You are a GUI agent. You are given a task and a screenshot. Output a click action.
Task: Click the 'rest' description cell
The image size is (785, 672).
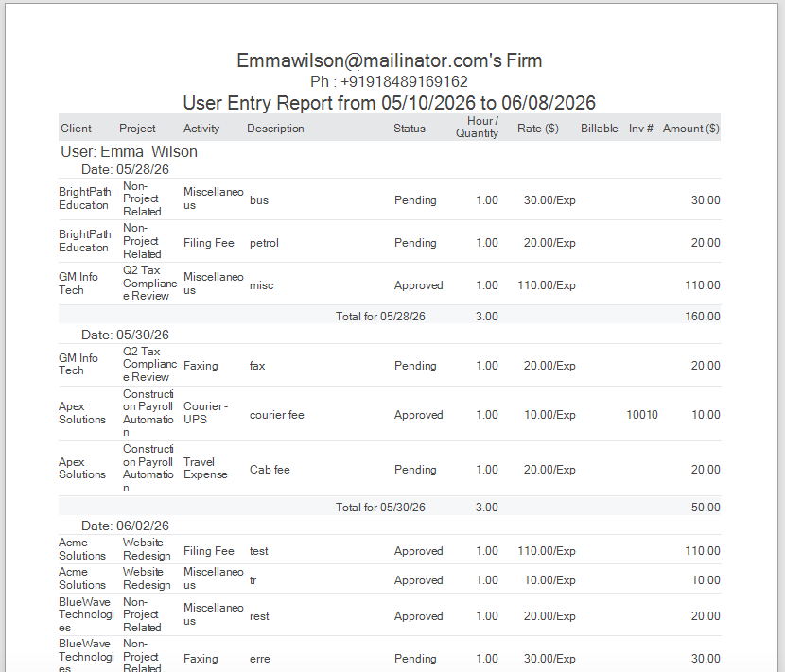259,616
